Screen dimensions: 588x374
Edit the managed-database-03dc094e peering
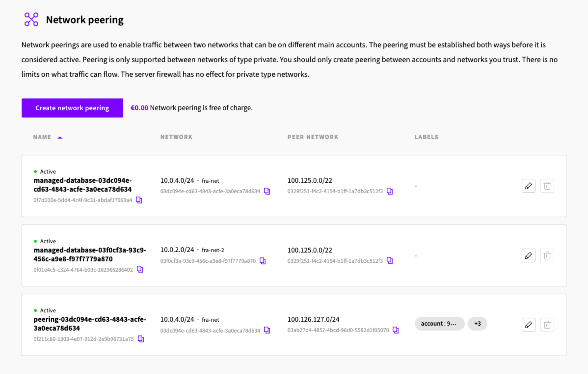click(x=528, y=186)
